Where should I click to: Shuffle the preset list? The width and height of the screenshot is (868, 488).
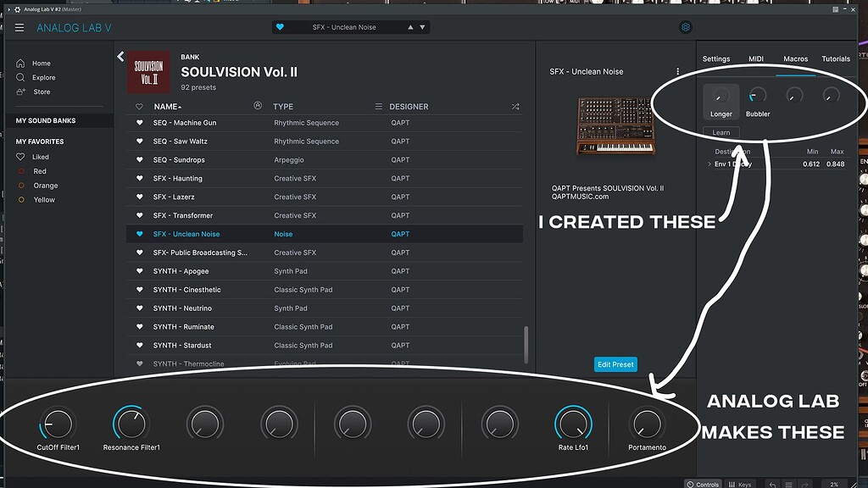pos(515,107)
